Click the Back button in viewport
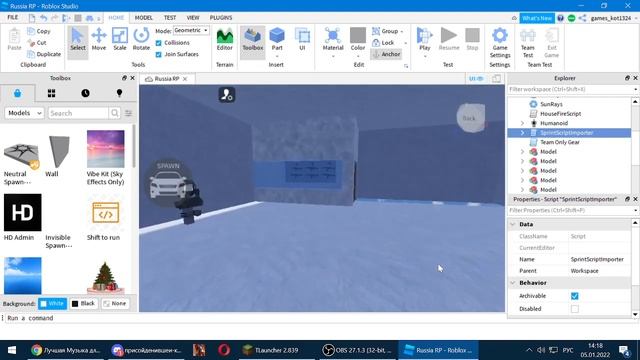640x360 pixels. coord(470,118)
